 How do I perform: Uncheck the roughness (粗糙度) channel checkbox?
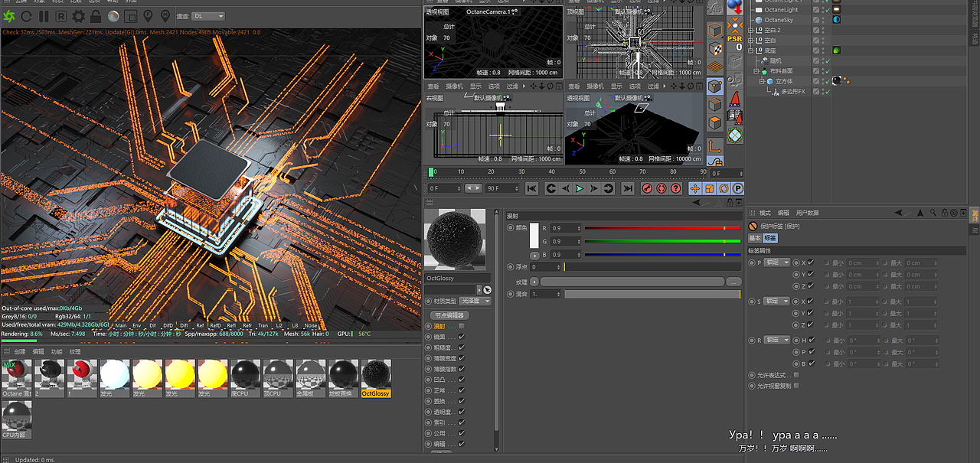point(462,347)
